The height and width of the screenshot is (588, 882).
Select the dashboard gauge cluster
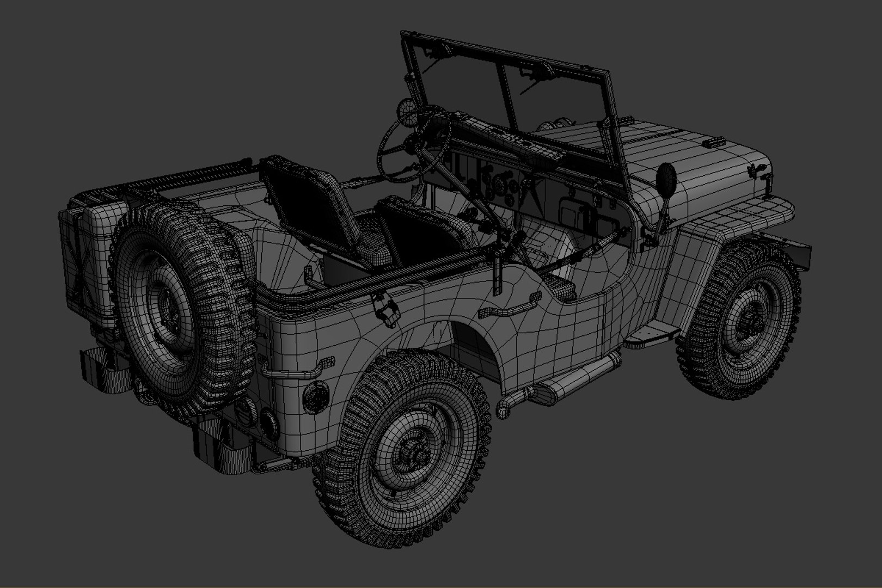click(500, 185)
